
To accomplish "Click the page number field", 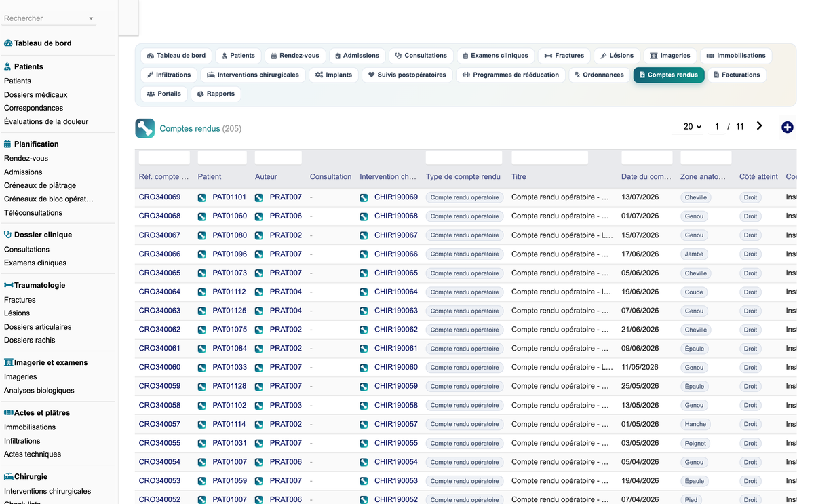I will pyautogui.click(x=716, y=127).
